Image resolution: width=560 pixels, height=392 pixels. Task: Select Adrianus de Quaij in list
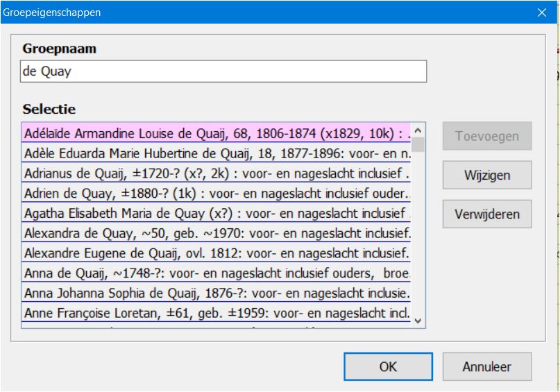pyautogui.click(x=217, y=172)
